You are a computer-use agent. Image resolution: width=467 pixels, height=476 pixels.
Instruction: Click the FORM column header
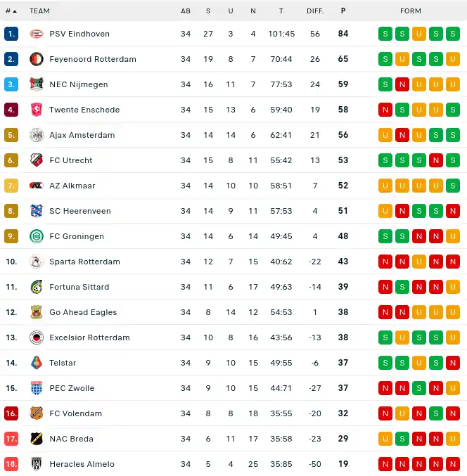(x=411, y=11)
